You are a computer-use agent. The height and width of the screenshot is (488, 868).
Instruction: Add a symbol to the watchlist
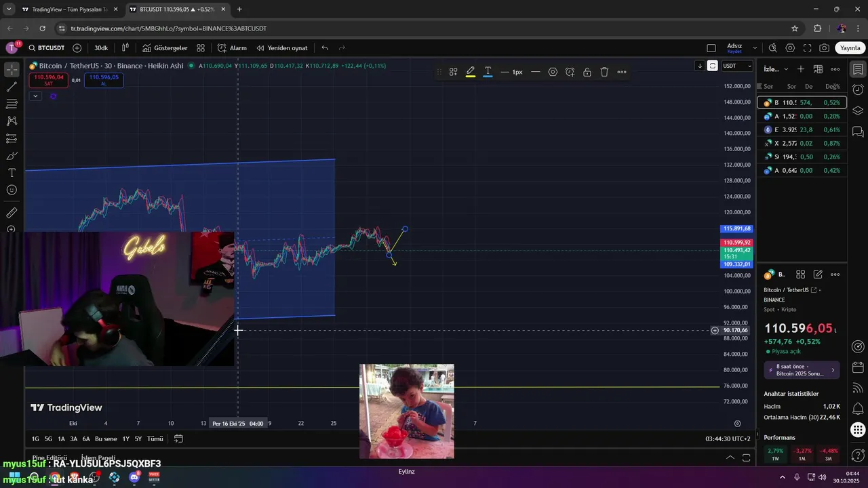(x=801, y=69)
